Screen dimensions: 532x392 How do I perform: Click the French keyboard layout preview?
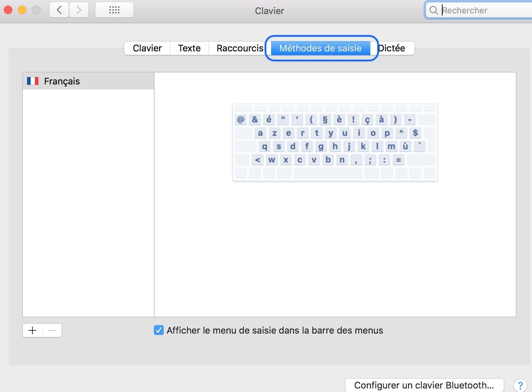335,143
